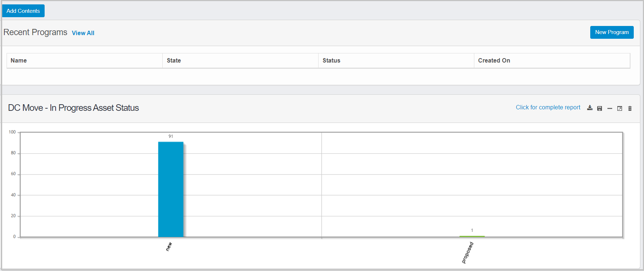This screenshot has width=644, height=271.
Task: Click the Add Contents button
Action: [x=23, y=11]
